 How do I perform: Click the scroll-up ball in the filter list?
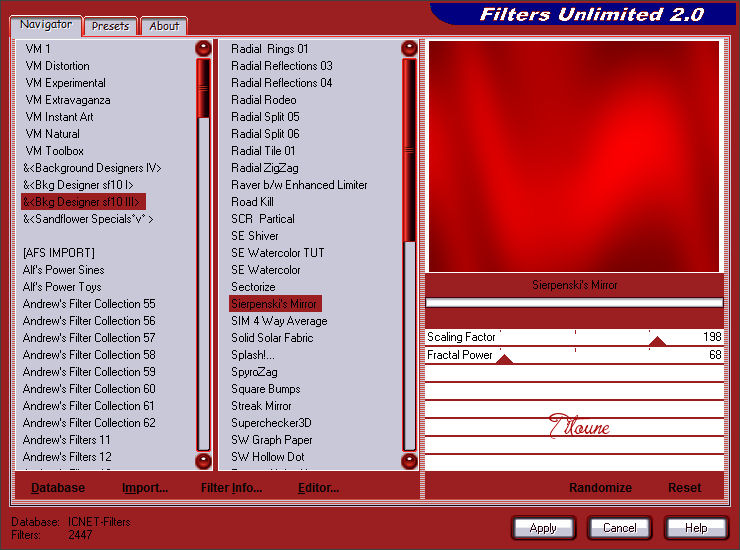tap(409, 48)
